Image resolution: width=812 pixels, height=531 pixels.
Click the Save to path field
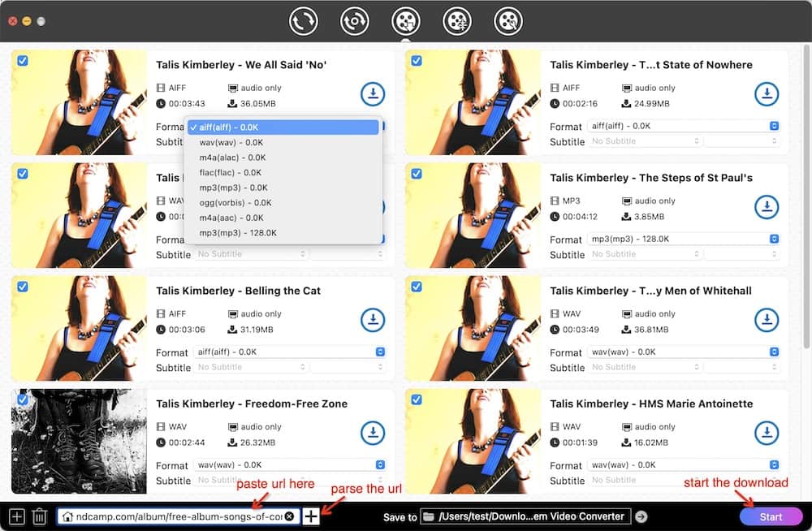coord(533,516)
